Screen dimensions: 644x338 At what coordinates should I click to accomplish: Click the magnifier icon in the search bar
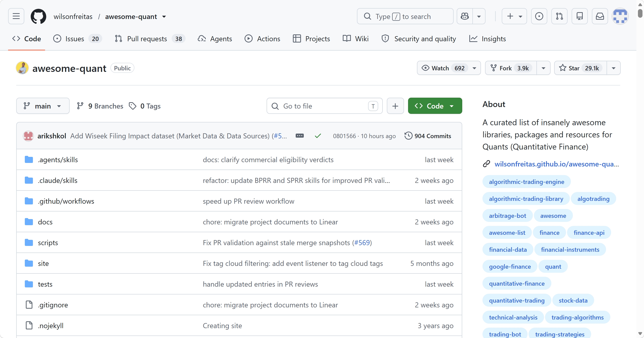(x=368, y=16)
